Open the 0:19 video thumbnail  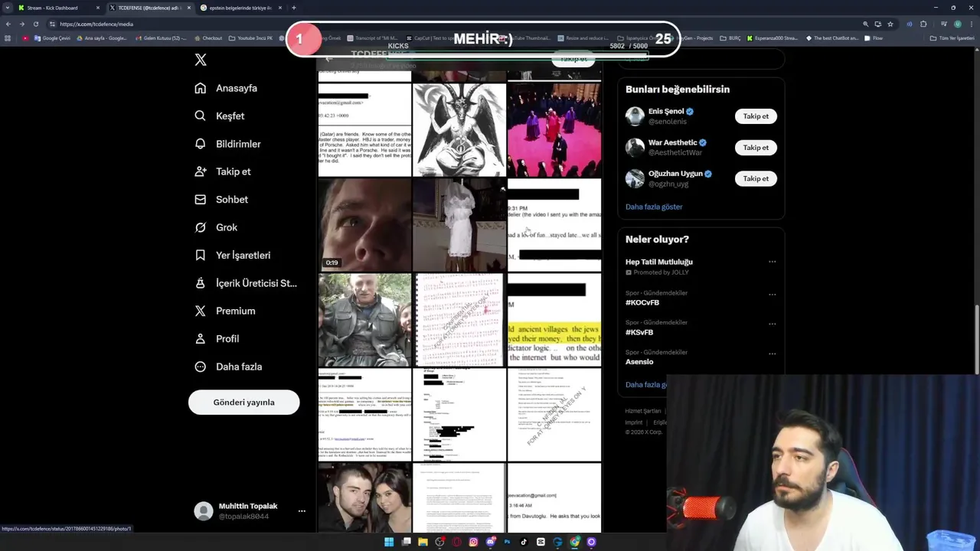pos(364,225)
